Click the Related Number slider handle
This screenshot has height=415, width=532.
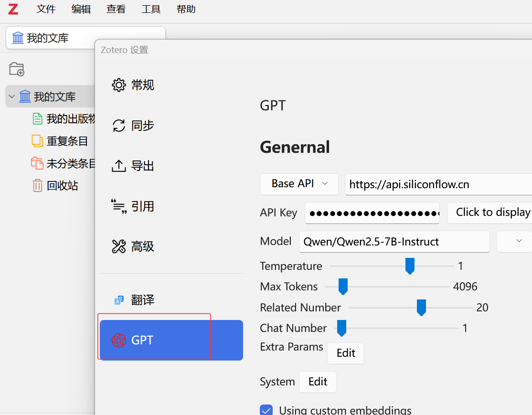421,308
